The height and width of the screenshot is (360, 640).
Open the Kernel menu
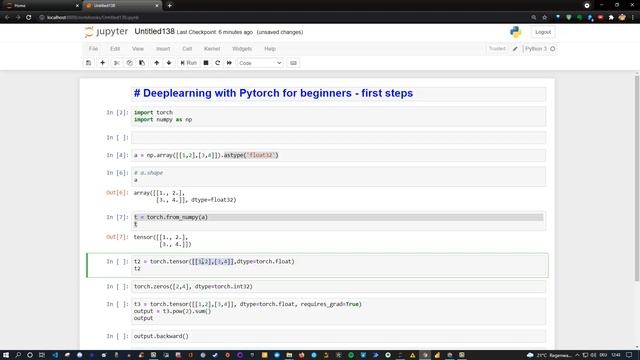click(212, 49)
